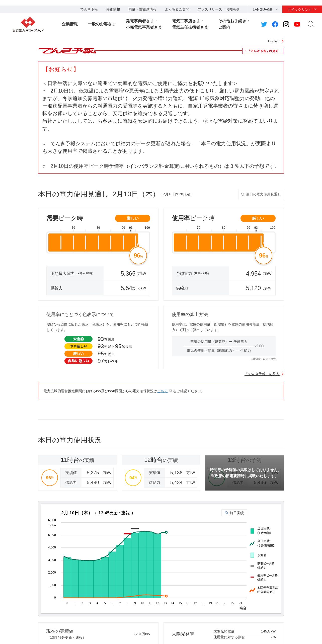Expand the LANGUAGE dropdown
The image size is (322, 644).
(265, 10)
